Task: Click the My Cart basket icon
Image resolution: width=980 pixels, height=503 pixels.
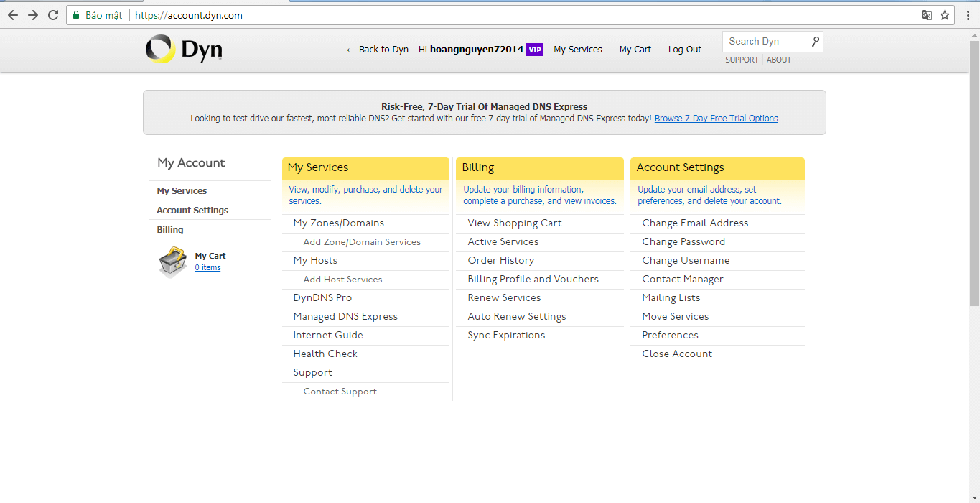Action: coord(172,262)
